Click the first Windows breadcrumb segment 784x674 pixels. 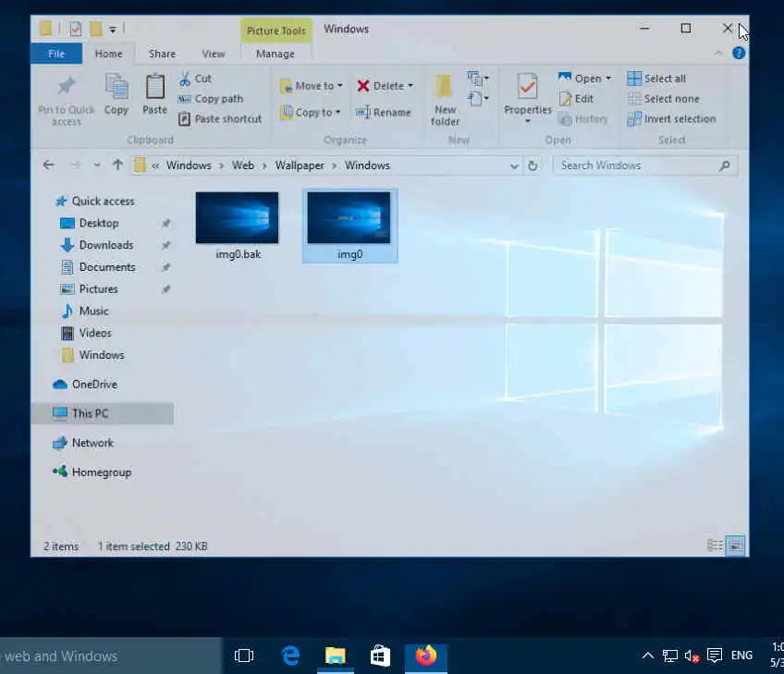189,165
